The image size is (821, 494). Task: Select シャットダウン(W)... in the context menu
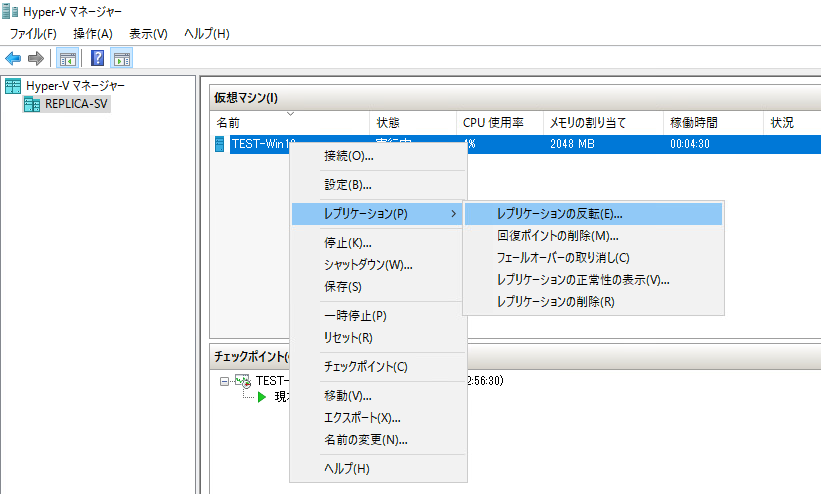click(378, 265)
